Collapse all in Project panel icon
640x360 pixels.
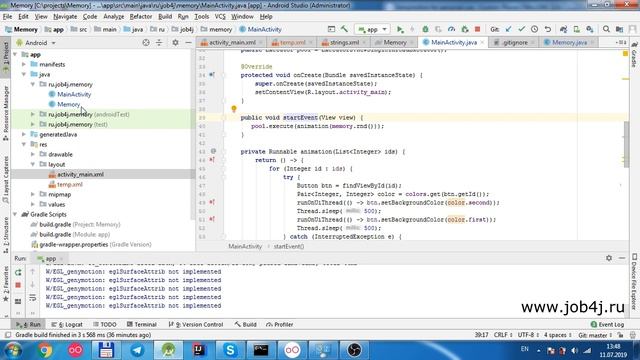(159, 42)
